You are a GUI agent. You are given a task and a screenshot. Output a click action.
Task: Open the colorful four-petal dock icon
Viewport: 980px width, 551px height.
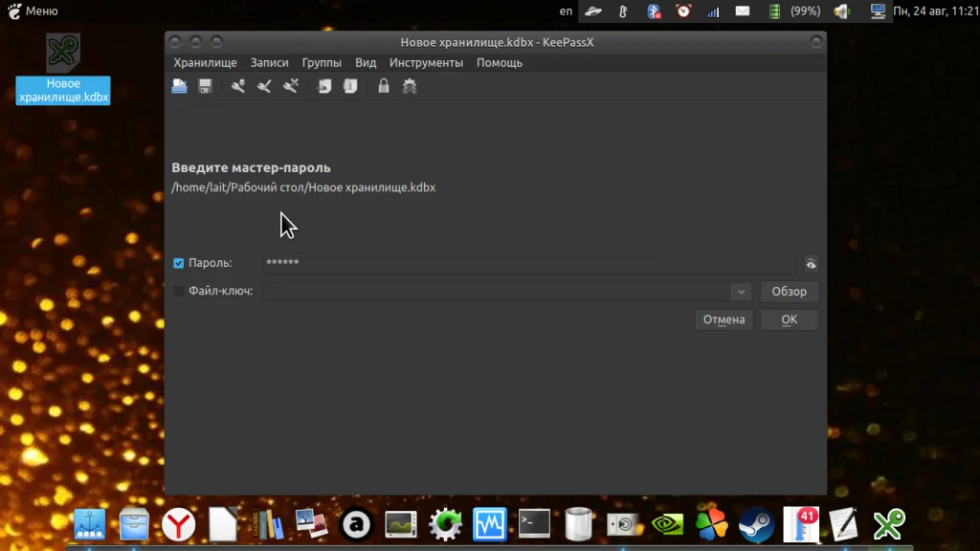712,524
